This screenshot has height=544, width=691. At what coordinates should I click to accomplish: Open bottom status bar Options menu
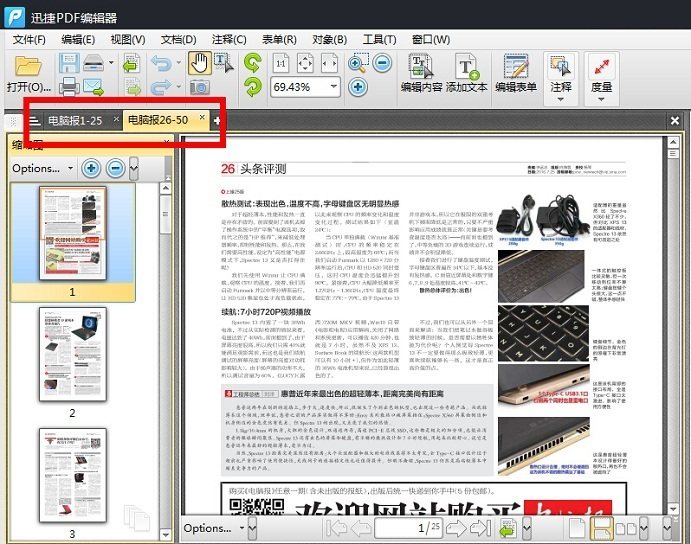214,528
